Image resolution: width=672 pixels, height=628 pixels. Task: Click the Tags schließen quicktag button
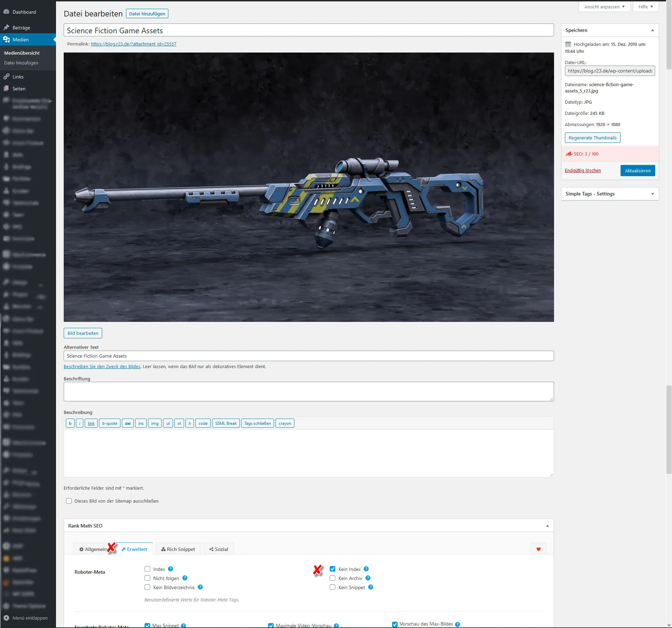pyautogui.click(x=258, y=423)
